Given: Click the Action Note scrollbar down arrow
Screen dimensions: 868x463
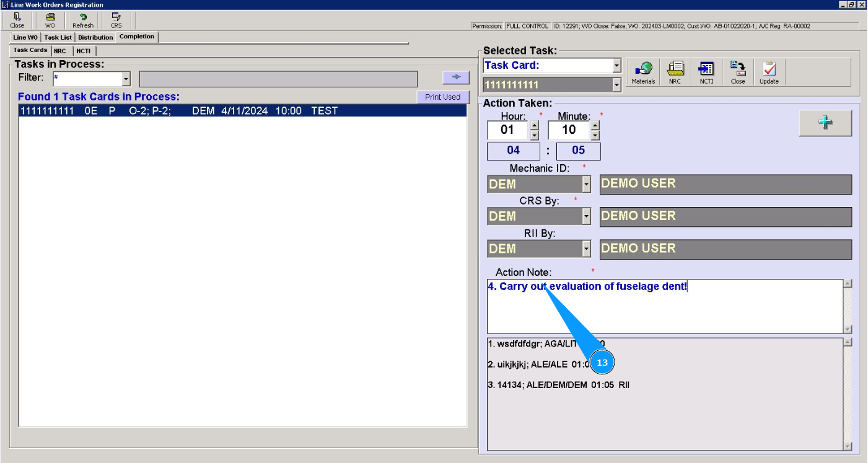Looking at the screenshot, I should coord(848,329).
